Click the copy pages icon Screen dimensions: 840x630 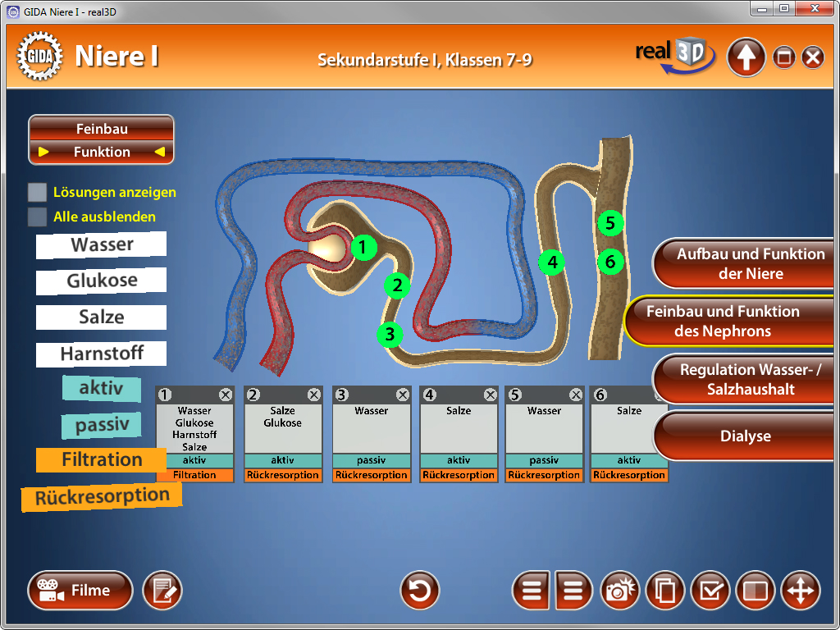[666, 591]
